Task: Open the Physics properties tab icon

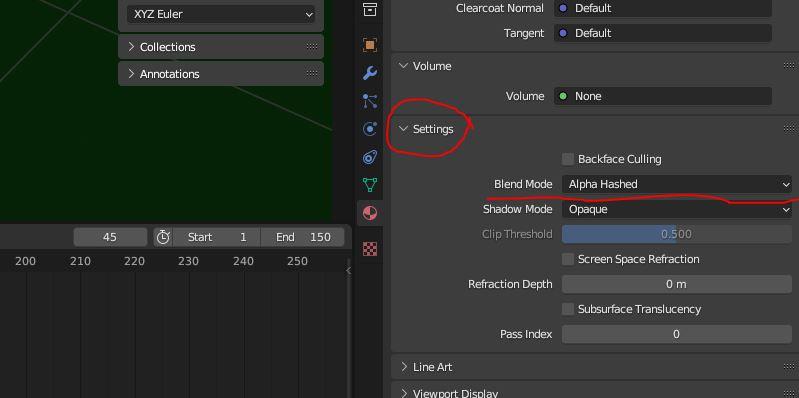Action: (x=370, y=129)
